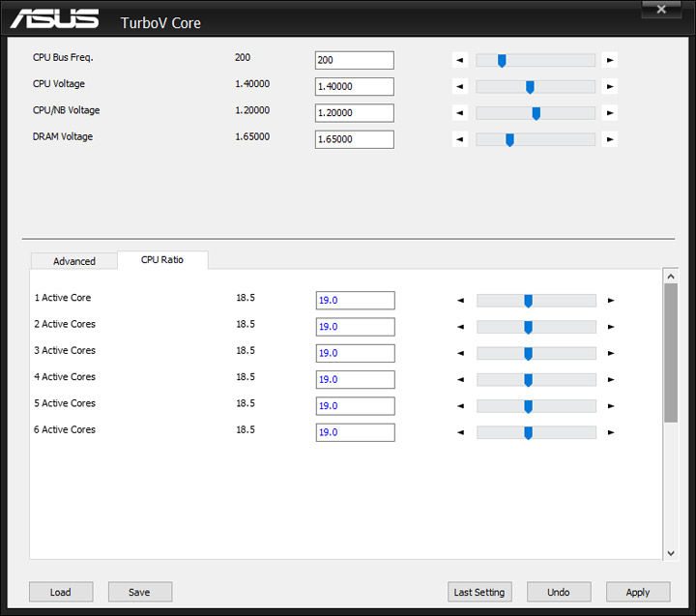Image resolution: width=696 pixels, height=616 pixels.
Task: Focus the 6 Active Cores ratio field
Action: pyautogui.click(x=355, y=432)
